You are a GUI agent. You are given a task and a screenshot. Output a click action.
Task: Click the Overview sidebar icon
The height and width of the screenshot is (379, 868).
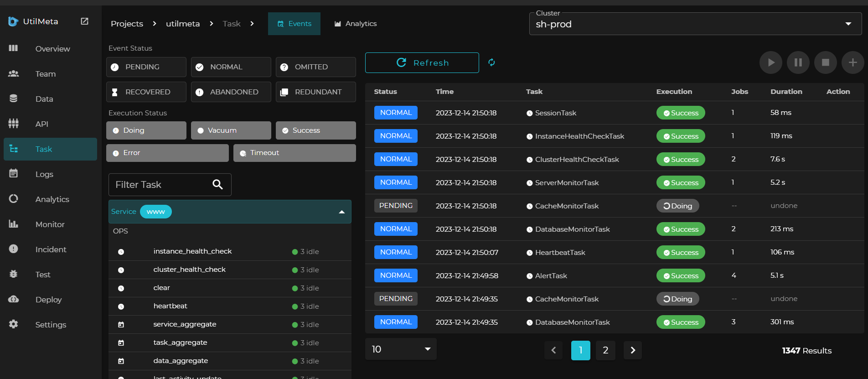13,48
